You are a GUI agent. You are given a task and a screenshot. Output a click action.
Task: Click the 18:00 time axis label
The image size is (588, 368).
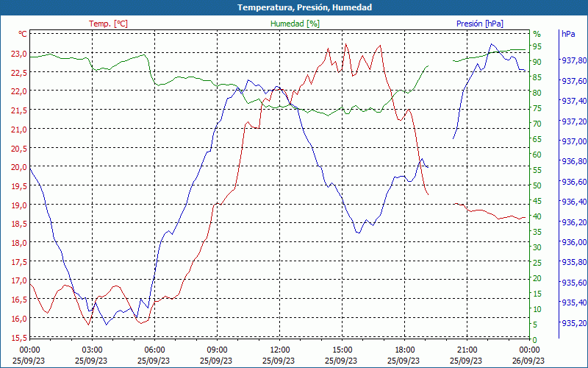[x=405, y=350]
